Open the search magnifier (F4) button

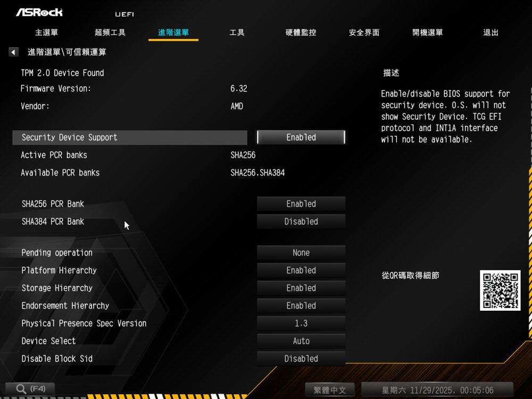pos(30,389)
